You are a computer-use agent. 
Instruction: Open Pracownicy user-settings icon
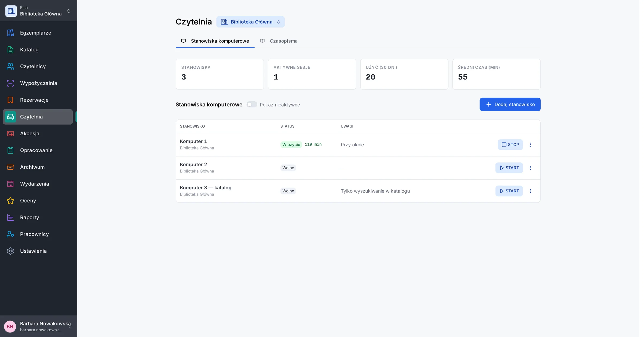pos(10,234)
